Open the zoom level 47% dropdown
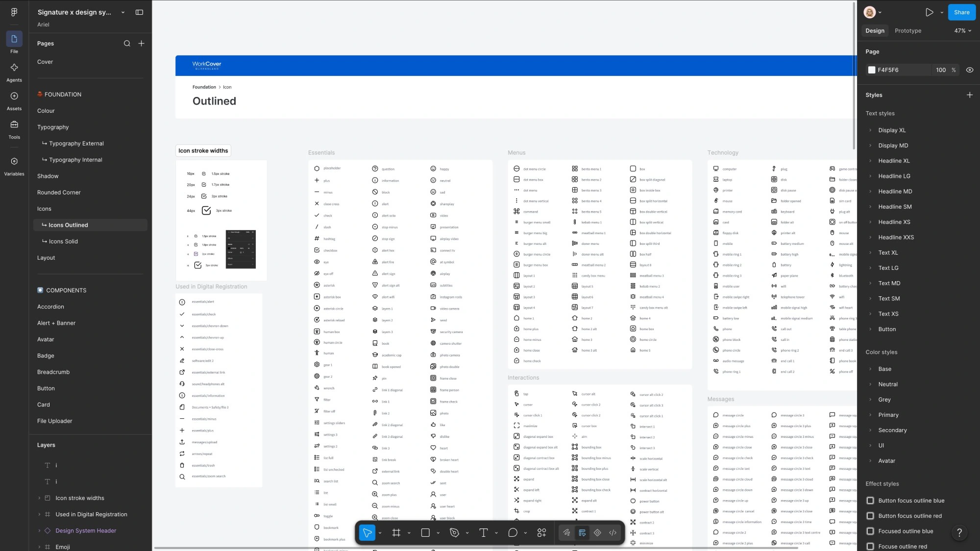Screen dimensions: 980x551 (x=962, y=30)
